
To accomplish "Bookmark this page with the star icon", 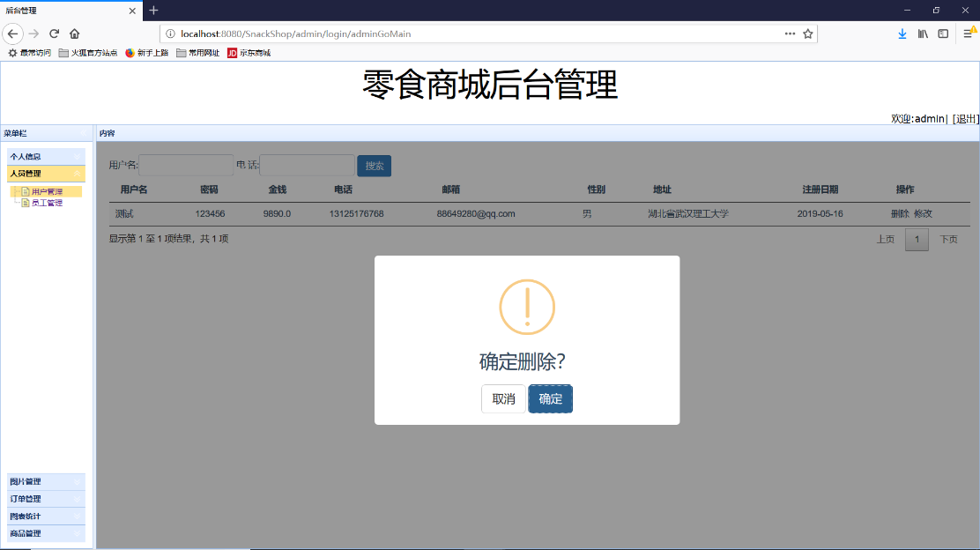I will [x=807, y=33].
